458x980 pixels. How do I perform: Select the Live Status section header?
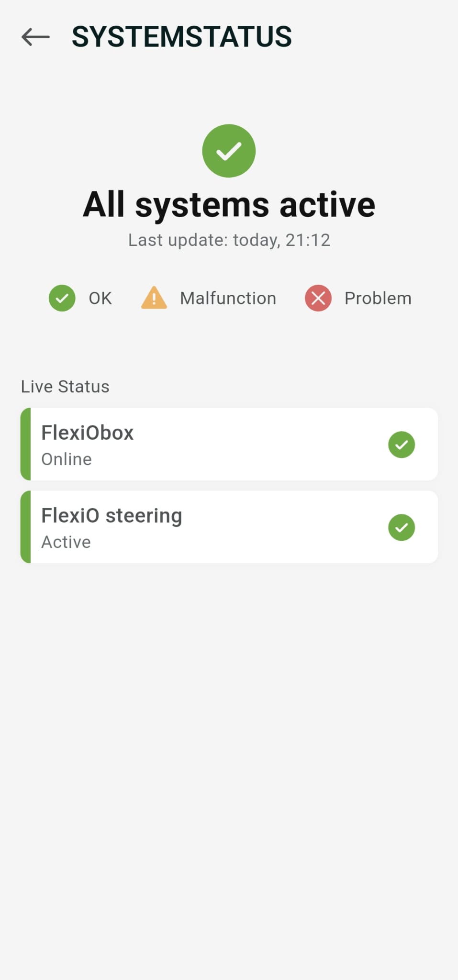pos(64,386)
